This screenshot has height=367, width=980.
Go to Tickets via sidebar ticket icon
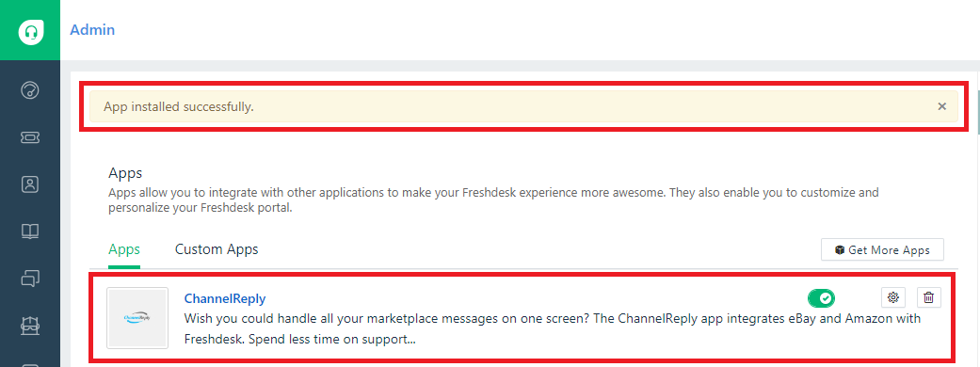[30, 137]
